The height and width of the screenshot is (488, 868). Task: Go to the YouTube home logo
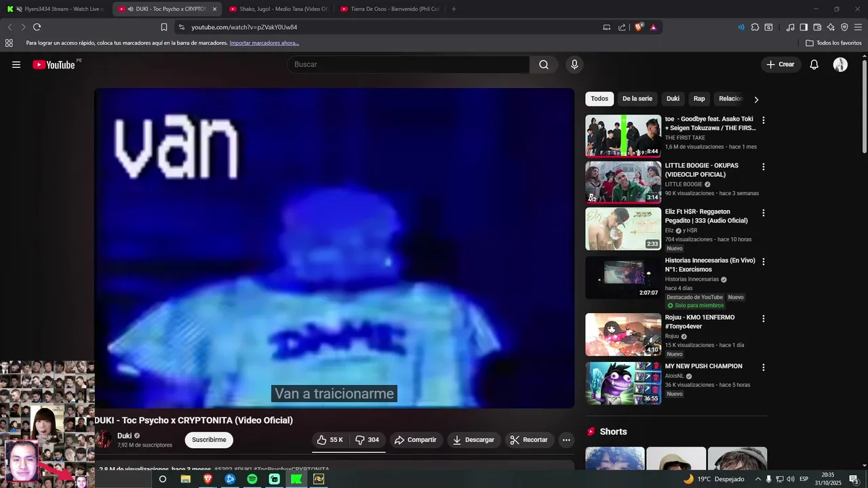point(54,64)
